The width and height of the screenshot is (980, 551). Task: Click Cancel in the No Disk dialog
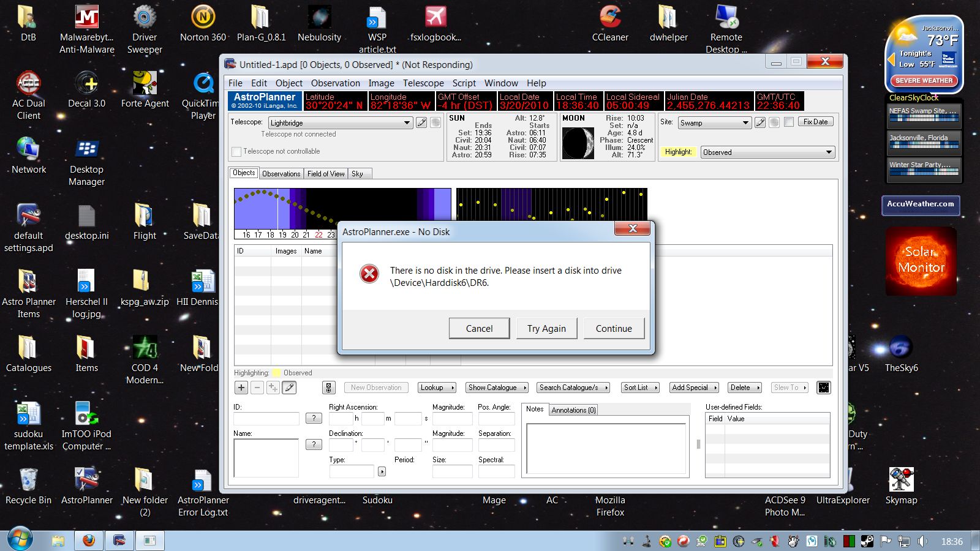click(x=479, y=329)
